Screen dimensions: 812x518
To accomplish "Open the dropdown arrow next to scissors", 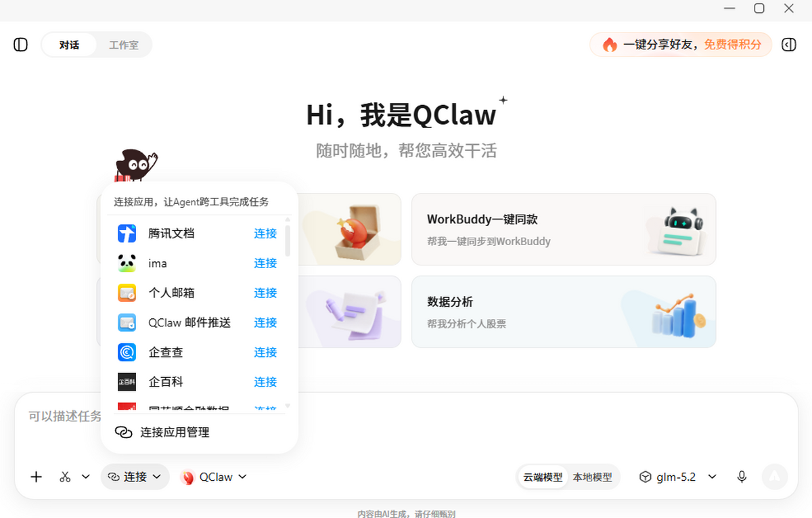I will [x=86, y=477].
